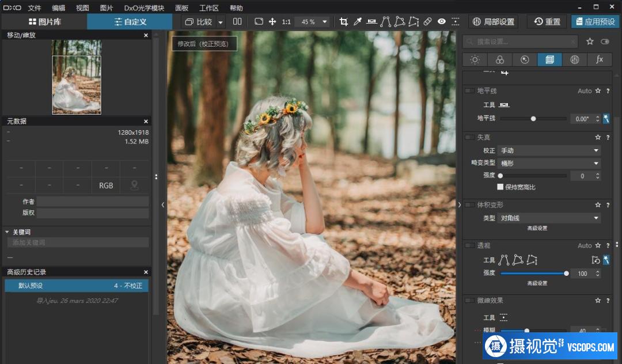Viewport: 622px width, 364px height.
Task: Activate the miniature effect tool in the top toolbar
Action: 456,22
